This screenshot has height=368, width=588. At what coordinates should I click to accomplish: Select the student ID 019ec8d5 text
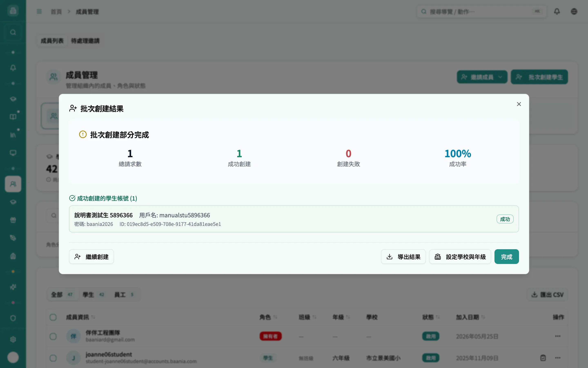click(x=174, y=224)
